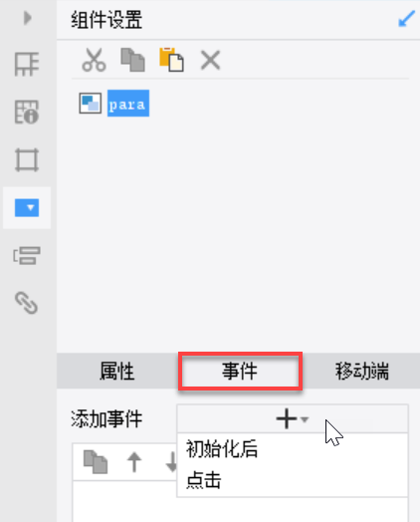Choose 初始化后 from the event list
Screen dimensions: 420x522
(222, 449)
